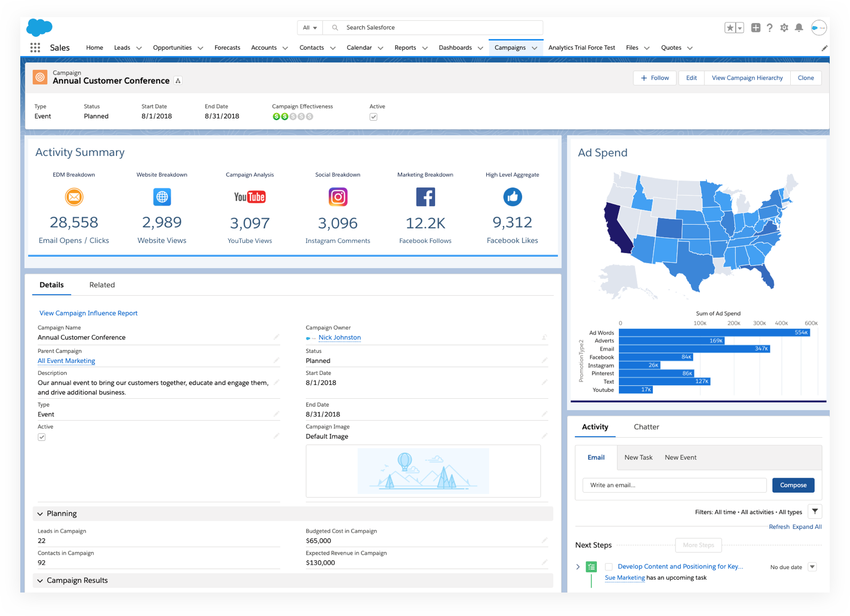Click the campaign hierarchy icon beside title
The height and width of the screenshot is (616, 850).
pos(178,81)
